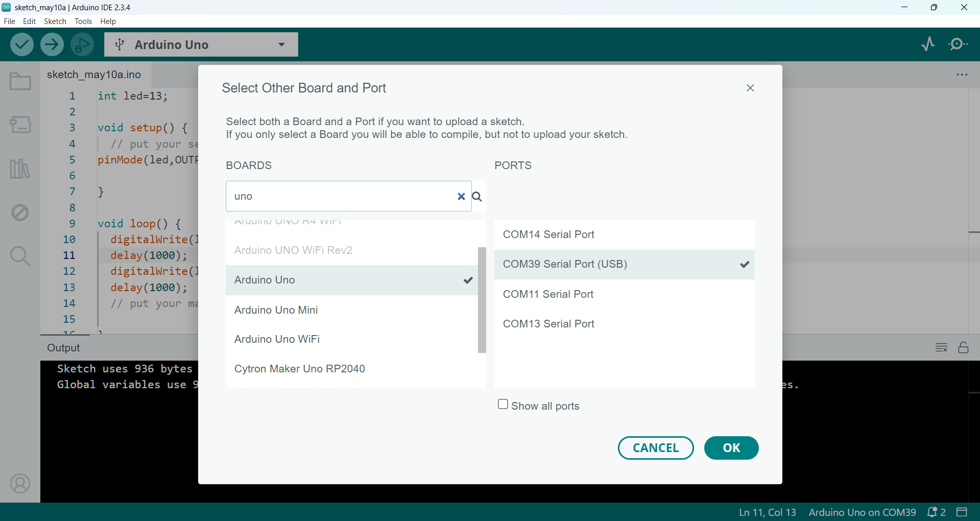Viewport: 980px width, 521px height.
Task: Click the user account profile icon
Action: point(20,483)
